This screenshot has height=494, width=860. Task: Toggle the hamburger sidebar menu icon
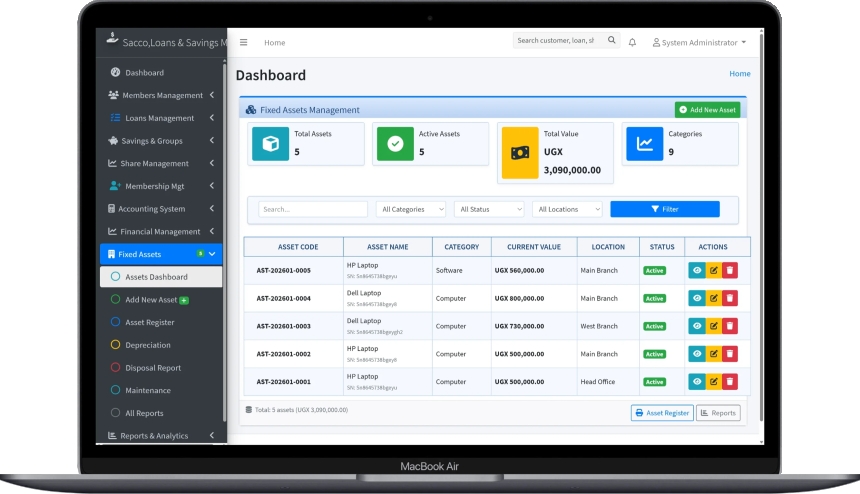(243, 42)
